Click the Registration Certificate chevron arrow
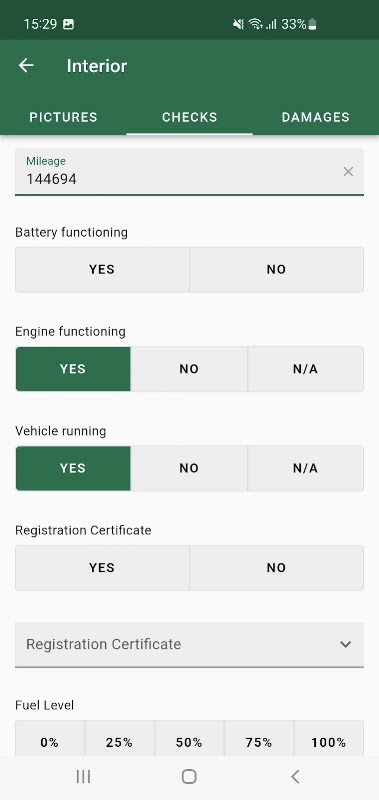The width and height of the screenshot is (379, 800). [x=346, y=644]
